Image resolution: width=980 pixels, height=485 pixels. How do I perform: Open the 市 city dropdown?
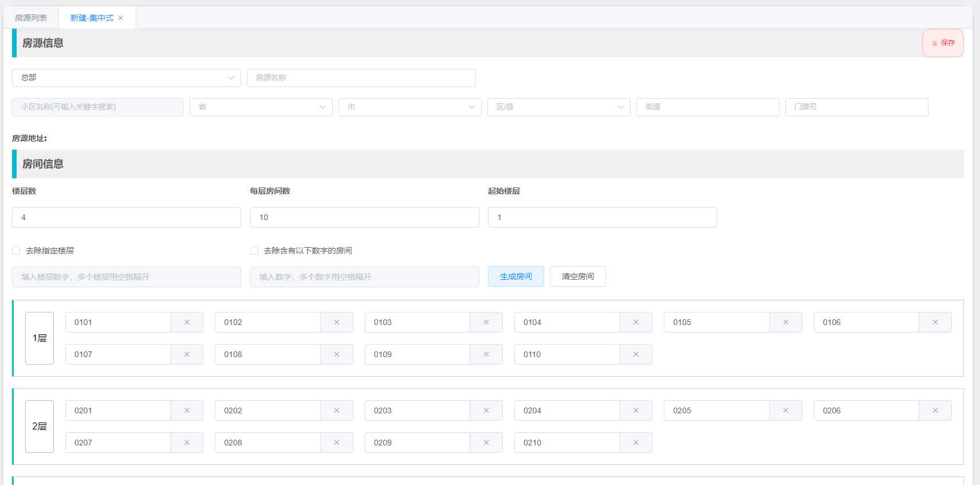(x=410, y=107)
